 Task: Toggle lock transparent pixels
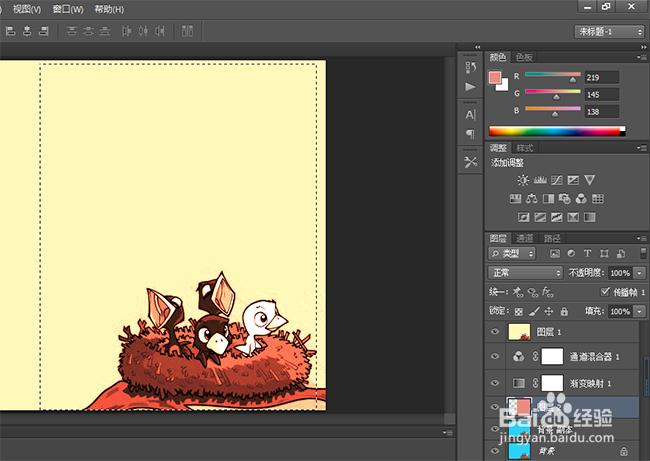coord(519,311)
